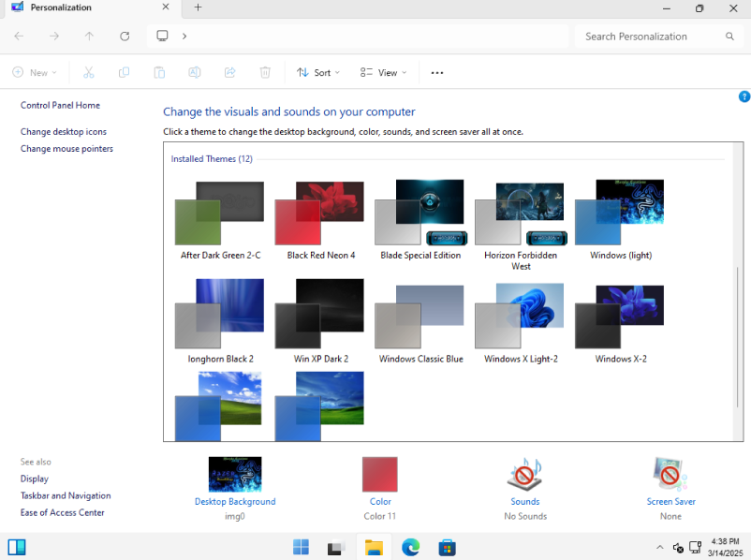Add a new tab with plus button
This screenshot has width=751, height=560.
[198, 7]
